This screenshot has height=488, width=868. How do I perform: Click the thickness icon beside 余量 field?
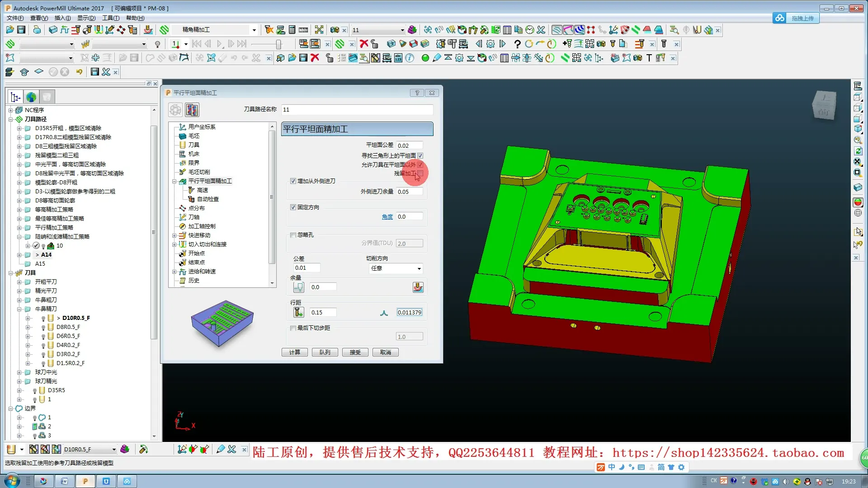tap(298, 287)
